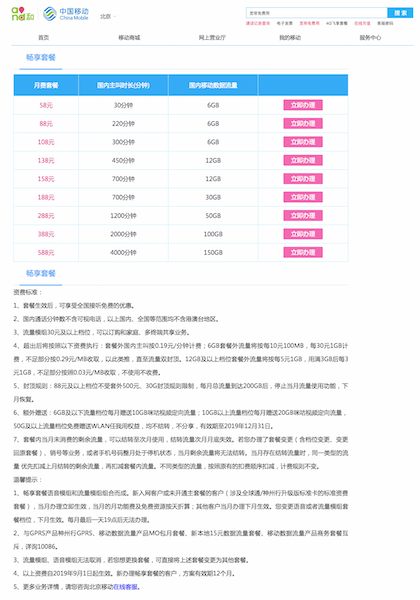Click 立即办理 for the 58元 plan
Screen dimensions: 420x600
pyautogui.click(x=303, y=105)
